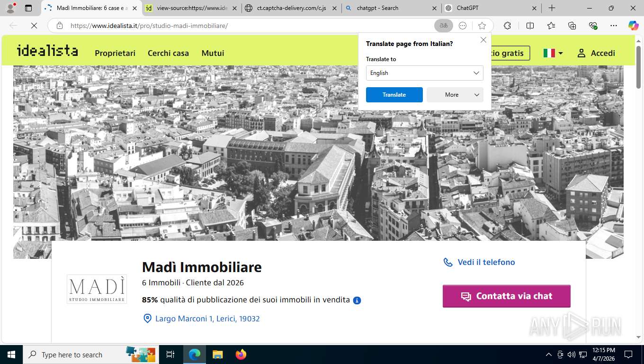Stop loading the page
Image resolution: width=644 pixels, height=364 pixels.
tap(34, 26)
